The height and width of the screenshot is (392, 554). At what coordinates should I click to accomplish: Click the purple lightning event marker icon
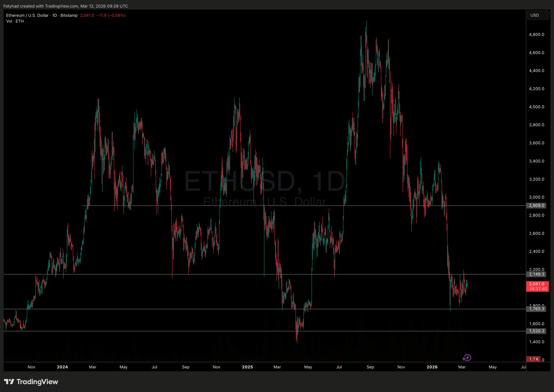coord(467,358)
